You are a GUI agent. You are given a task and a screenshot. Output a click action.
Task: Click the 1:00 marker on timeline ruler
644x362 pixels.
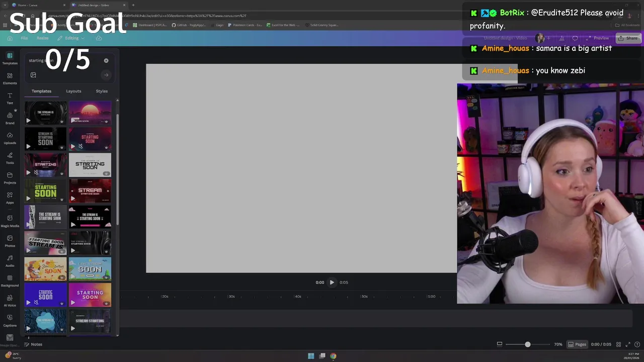(431, 297)
